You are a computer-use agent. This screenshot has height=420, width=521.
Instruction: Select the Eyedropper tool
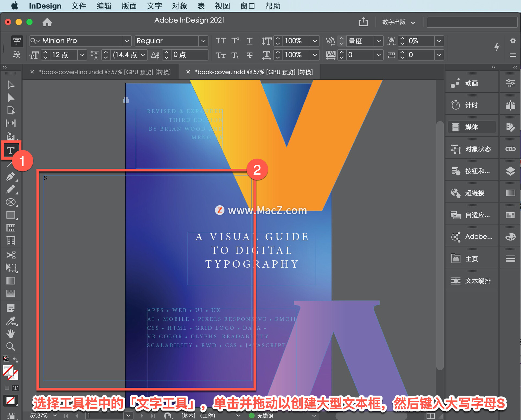[x=11, y=321]
